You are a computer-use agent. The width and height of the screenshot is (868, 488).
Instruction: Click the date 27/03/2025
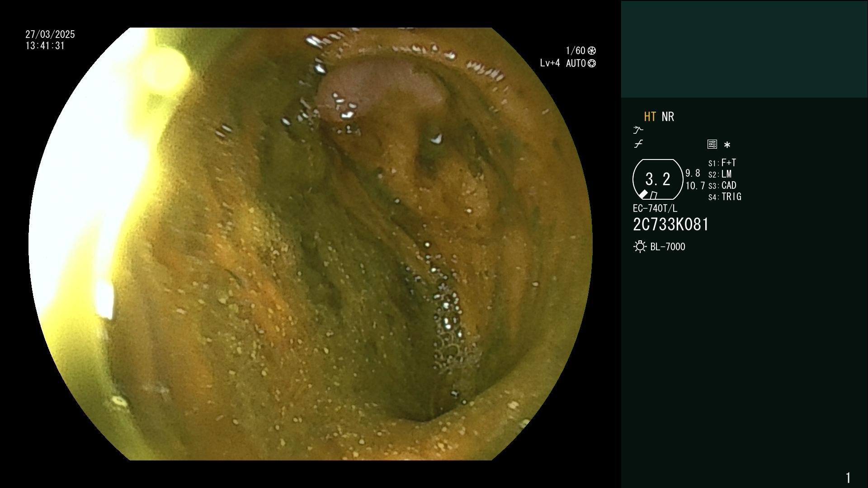(50, 34)
